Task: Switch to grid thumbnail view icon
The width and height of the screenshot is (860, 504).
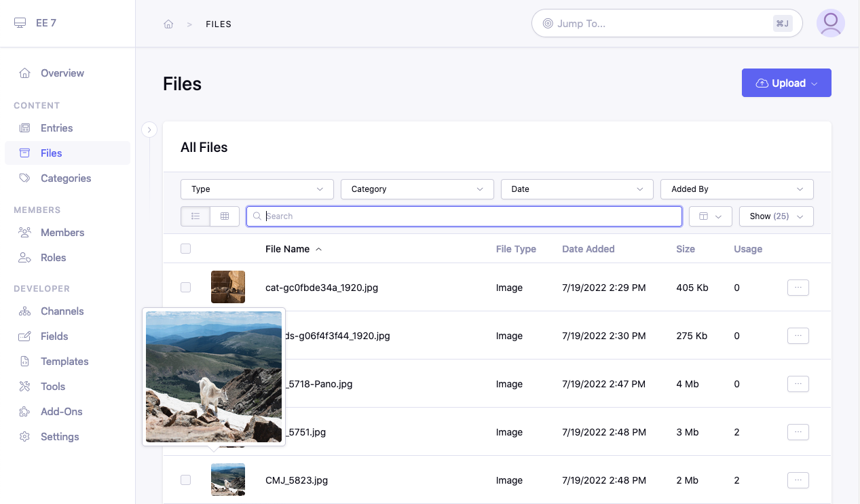Action: point(225,216)
